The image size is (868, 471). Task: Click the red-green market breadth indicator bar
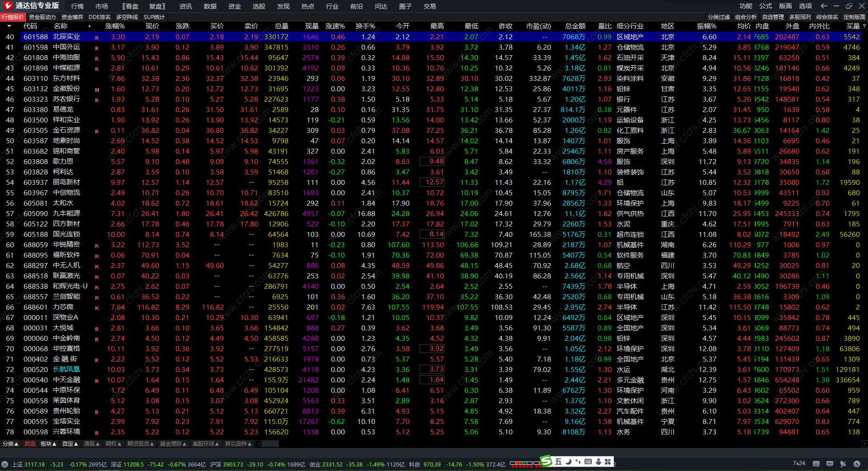click(525, 464)
